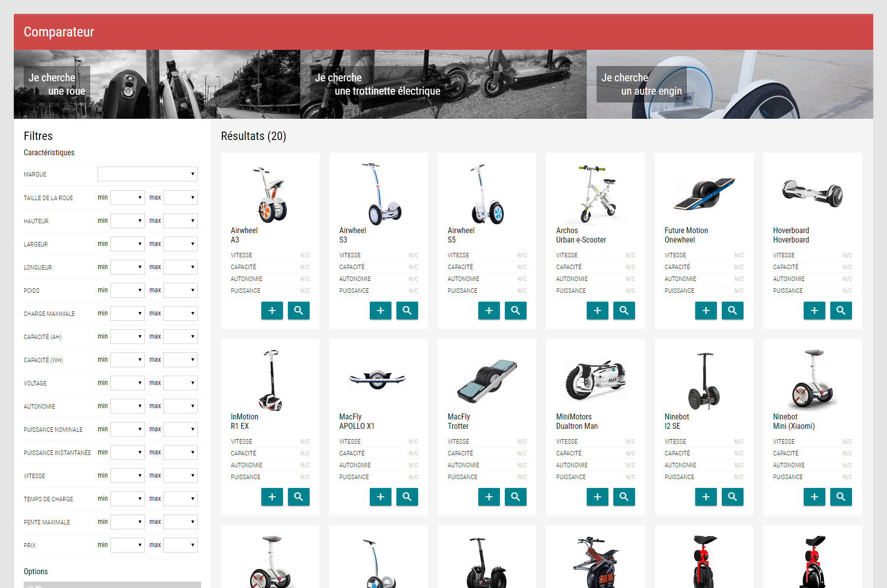
Task: View Airwheel A3 details with magnifier button
Action: pos(299,311)
